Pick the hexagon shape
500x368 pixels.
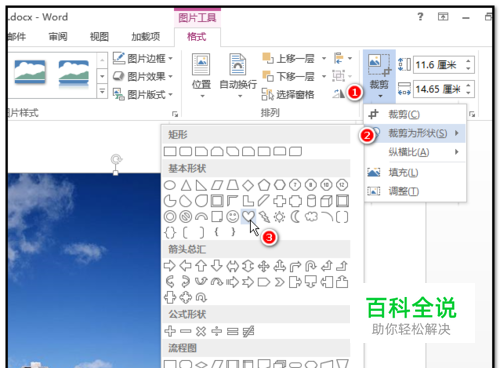pyautogui.click(x=279, y=185)
